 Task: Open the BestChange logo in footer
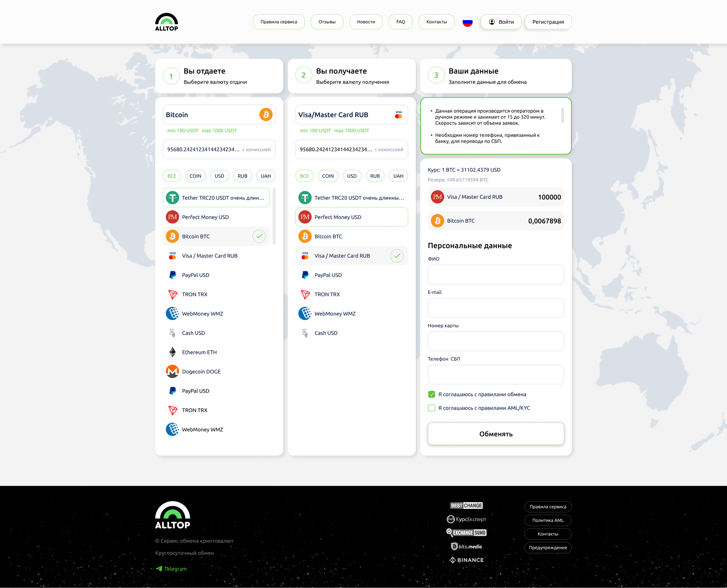pos(466,505)
